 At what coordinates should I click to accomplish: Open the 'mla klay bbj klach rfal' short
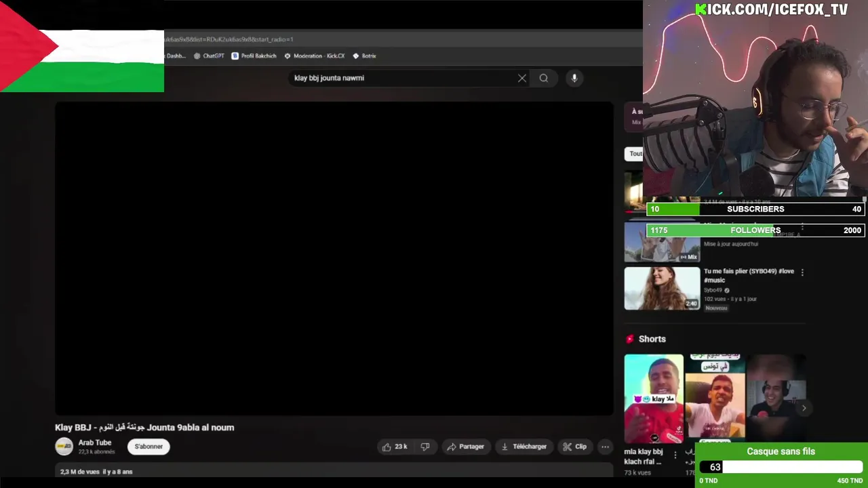654,399
